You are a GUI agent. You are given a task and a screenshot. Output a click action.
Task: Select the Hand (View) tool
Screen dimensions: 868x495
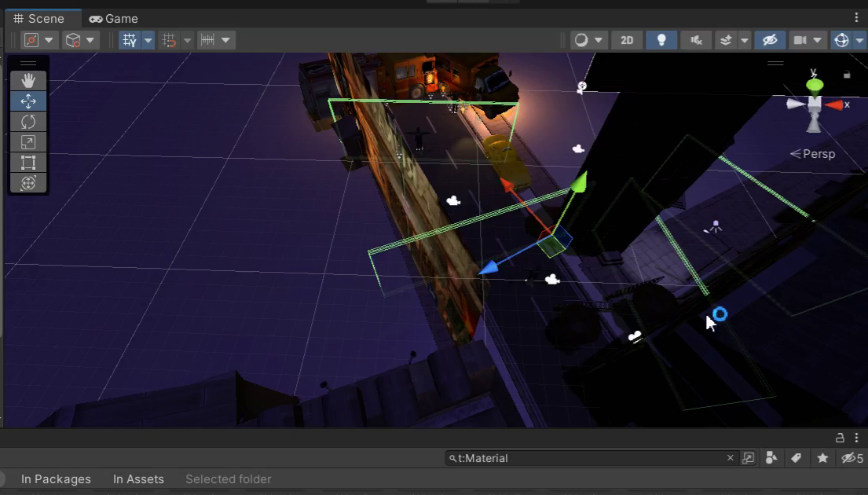click(28, 80)
